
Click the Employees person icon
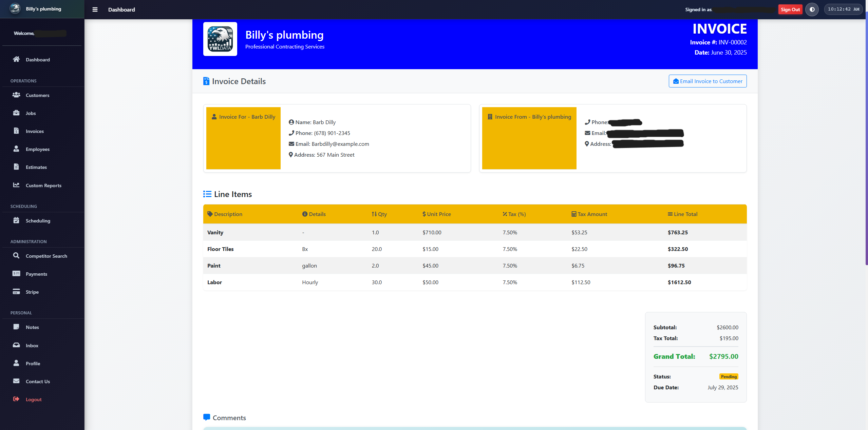tap(16, 149)
